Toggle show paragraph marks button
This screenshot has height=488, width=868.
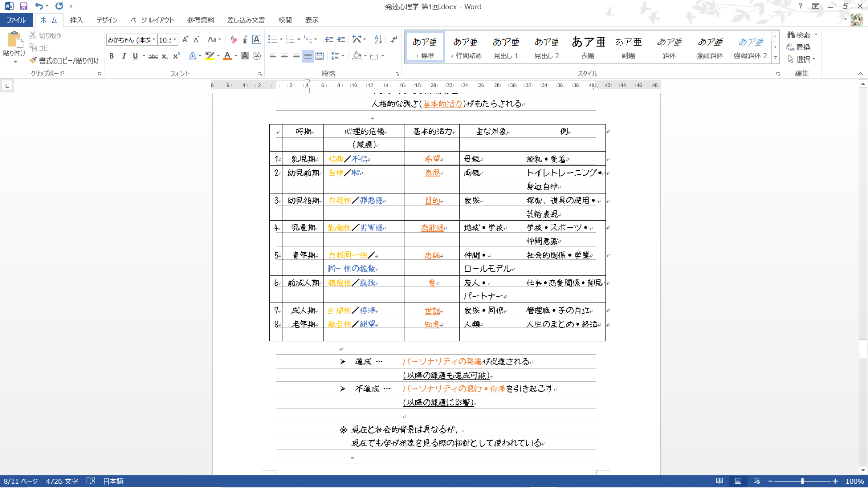pyautogui.click(x=393, y=40)
